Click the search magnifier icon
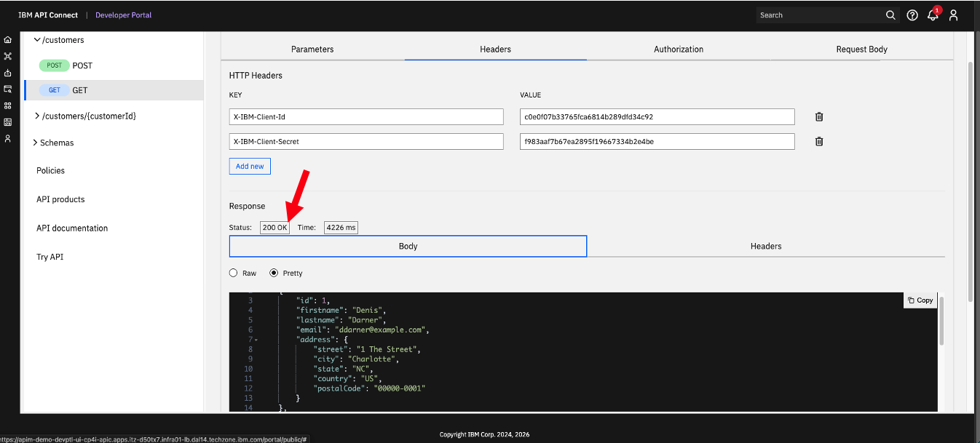Screen dimensions: 980x443 890,15
